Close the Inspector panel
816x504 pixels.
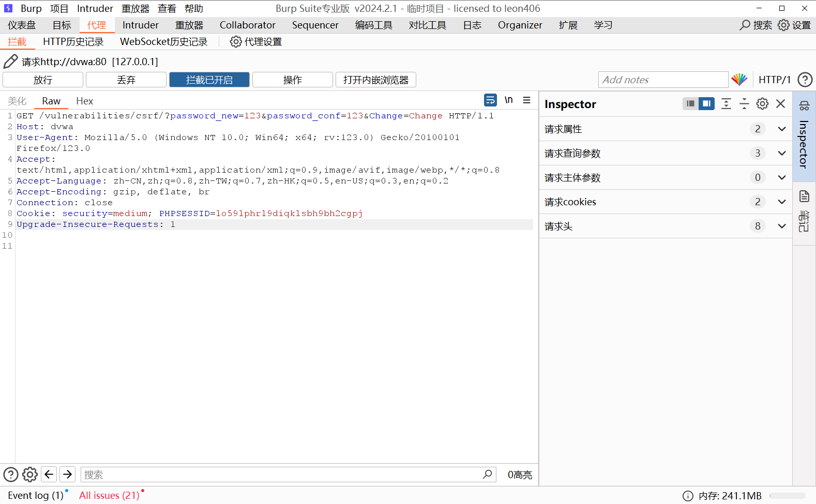pos(781,104)
